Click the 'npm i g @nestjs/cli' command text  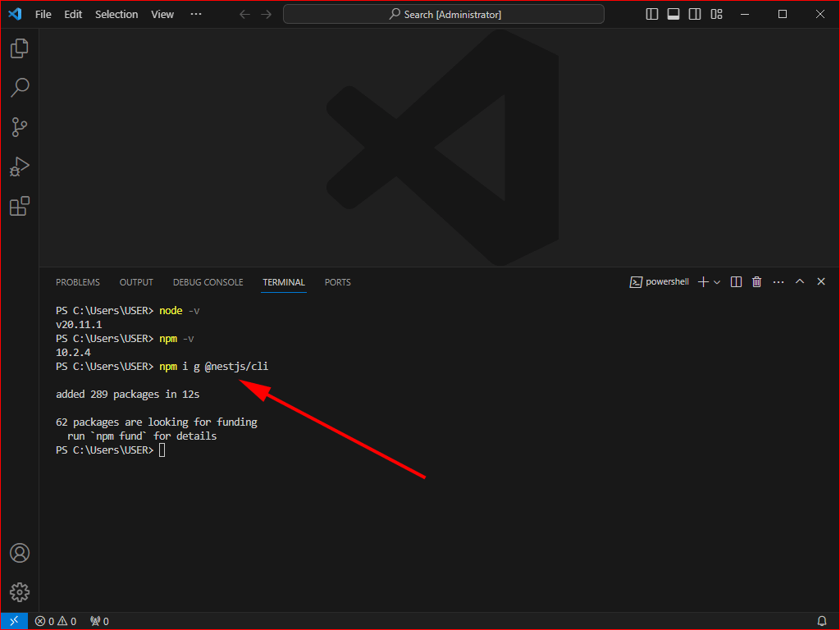click(x=214, y=367)
